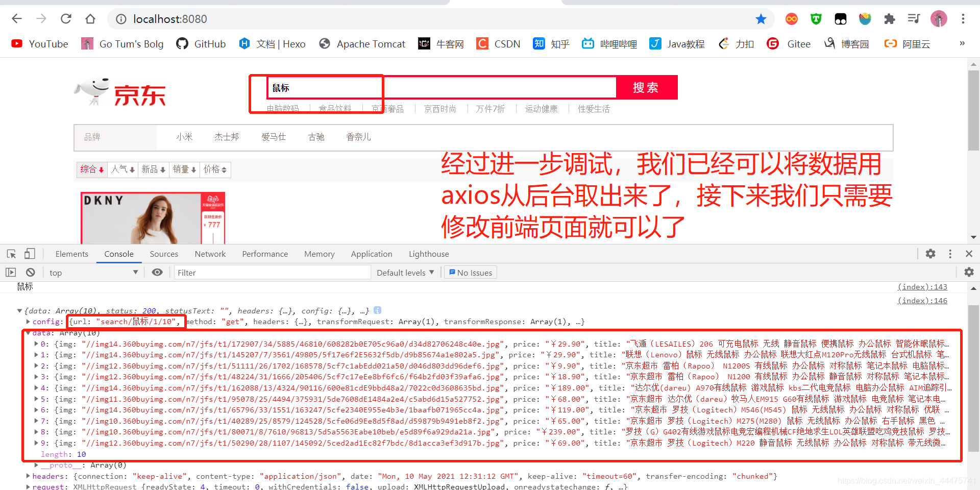The height and width of the screenshot is (490, 980).
Task: Open the Chrome profile avatar
Action: click(x=939, y=19)
